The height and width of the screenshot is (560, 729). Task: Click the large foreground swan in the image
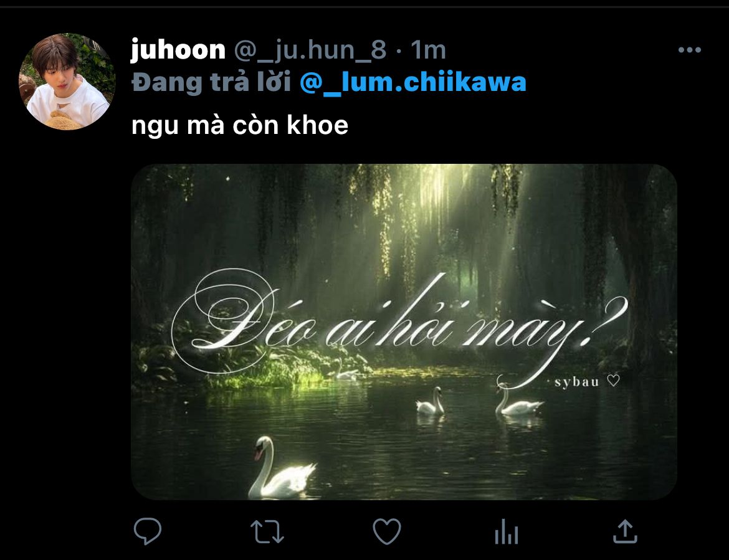coord(280,467)
